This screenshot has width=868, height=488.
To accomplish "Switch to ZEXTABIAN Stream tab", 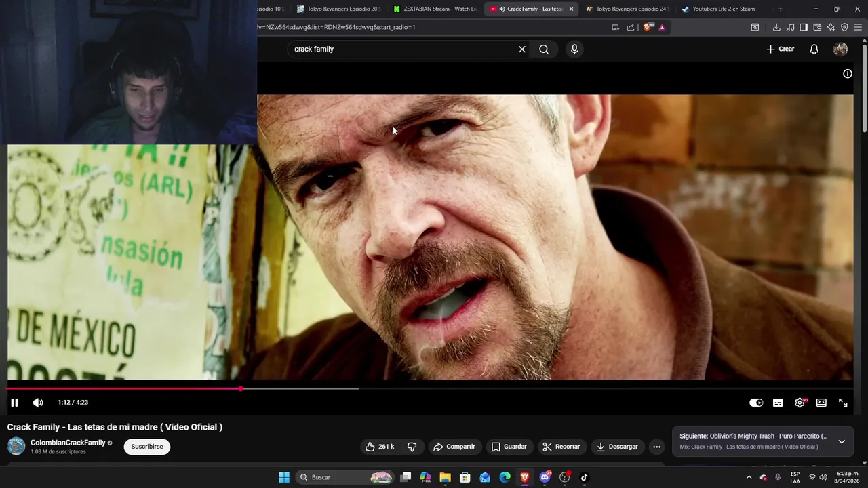I will click(435, 9).
